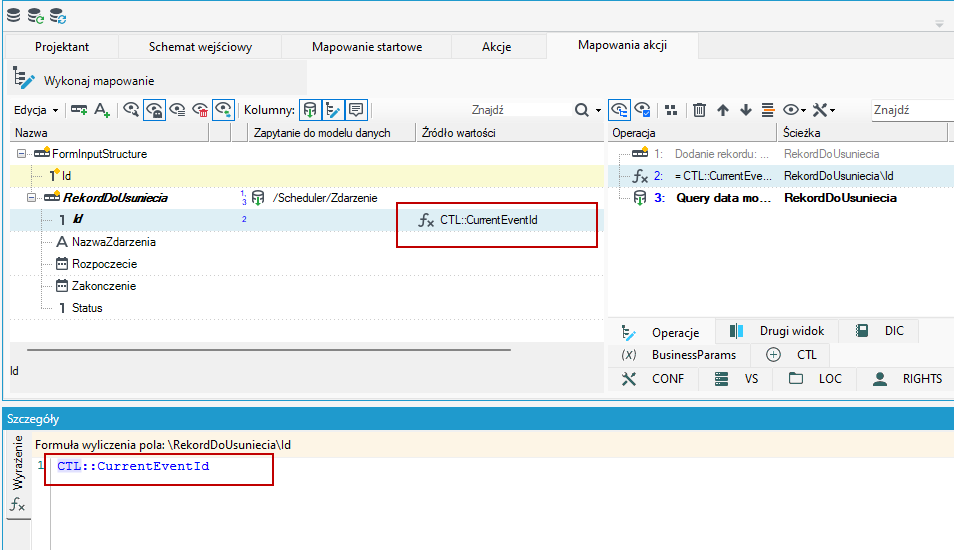
Task: Toggle the data model query column
Action: (310, 110)
